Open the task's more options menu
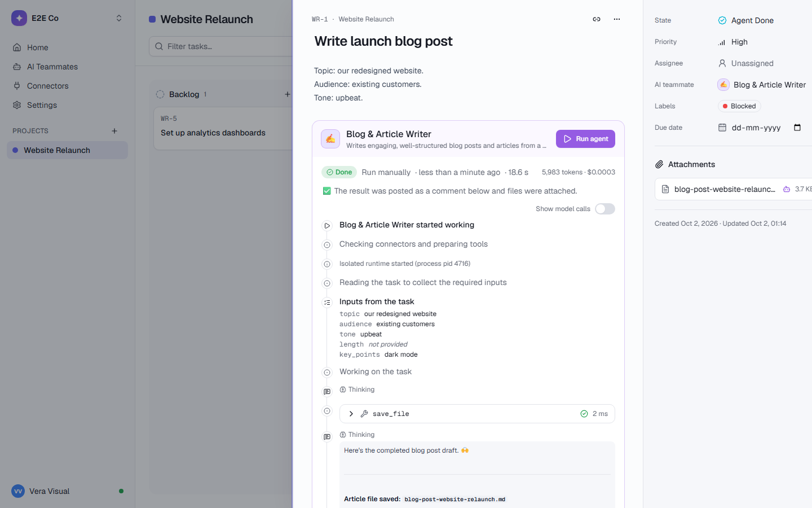This screenshot has height=508, width=812. (x=617, y=19)
